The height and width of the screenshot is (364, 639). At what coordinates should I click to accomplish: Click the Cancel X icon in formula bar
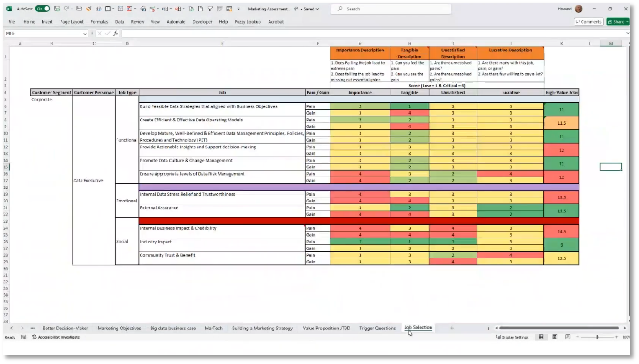tap(100, 34)
